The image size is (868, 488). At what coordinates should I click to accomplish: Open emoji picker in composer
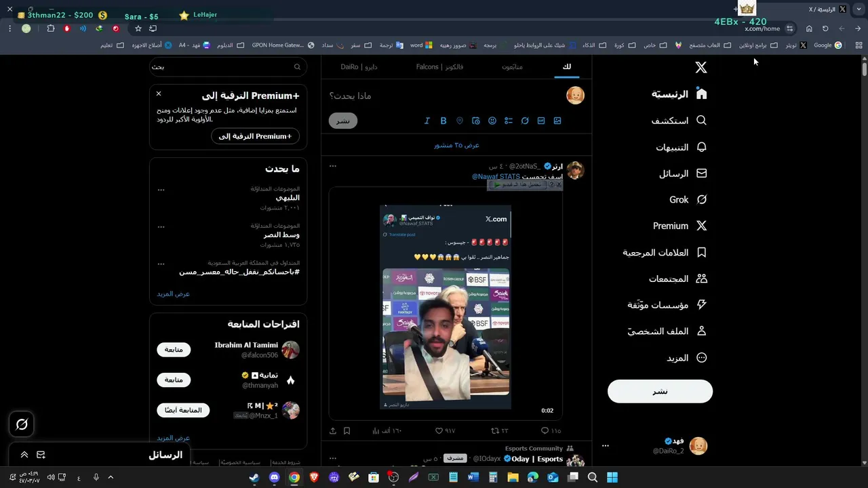pos(492,121)
